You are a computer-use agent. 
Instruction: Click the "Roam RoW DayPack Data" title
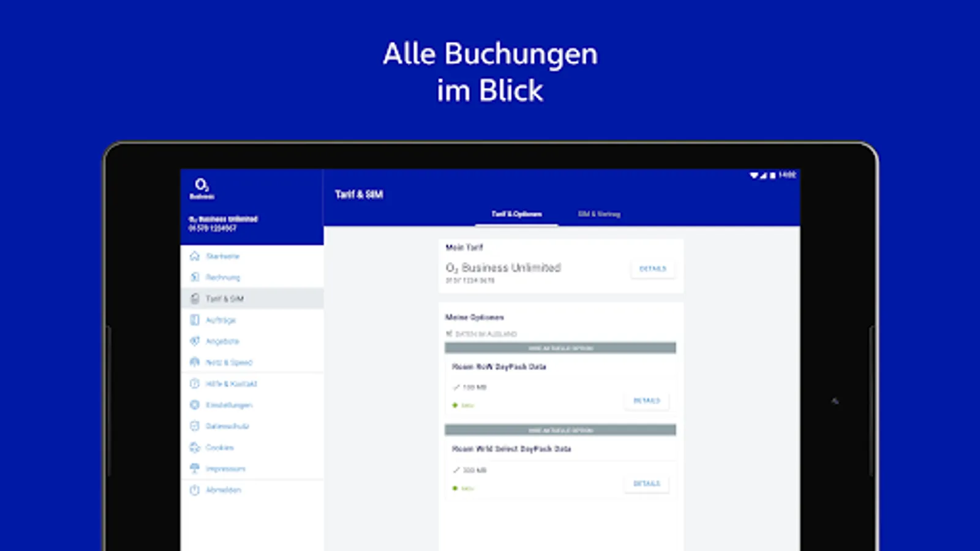pos(499,367)
